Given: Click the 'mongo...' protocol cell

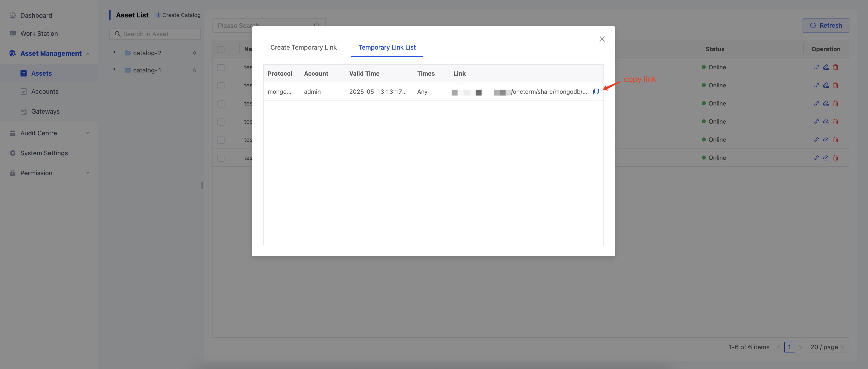Looking at the screenshot, I should [279, 92].
